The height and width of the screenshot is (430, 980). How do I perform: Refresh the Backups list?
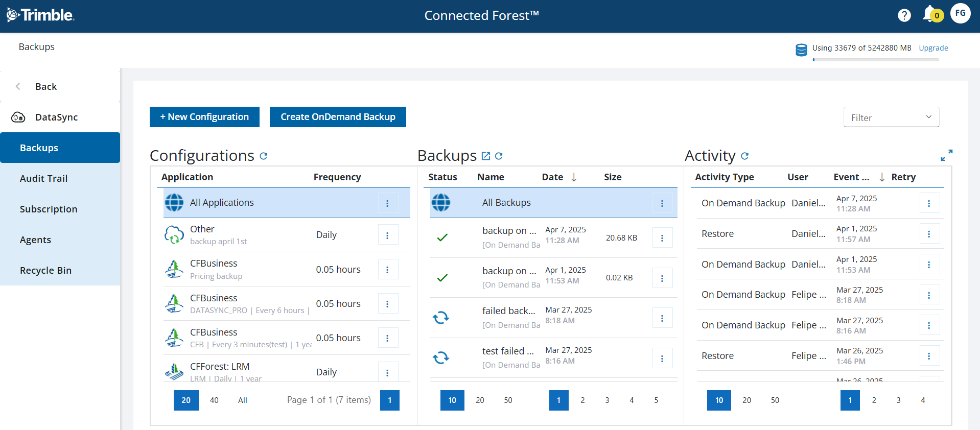[x=499, y=156]
